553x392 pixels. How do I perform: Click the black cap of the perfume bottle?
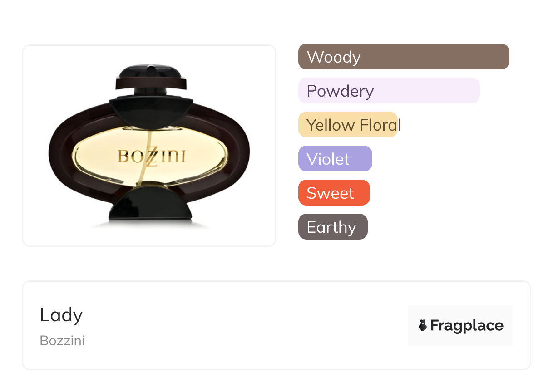(149, 72)
